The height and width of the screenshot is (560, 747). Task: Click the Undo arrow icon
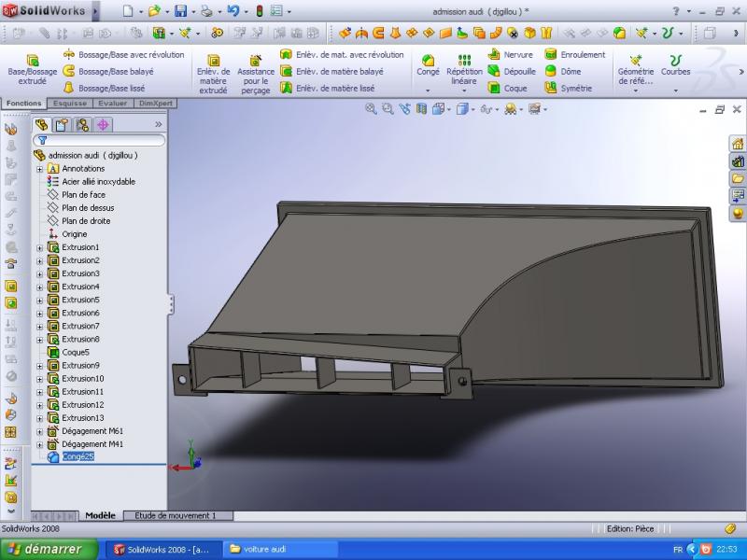point(233,11)
